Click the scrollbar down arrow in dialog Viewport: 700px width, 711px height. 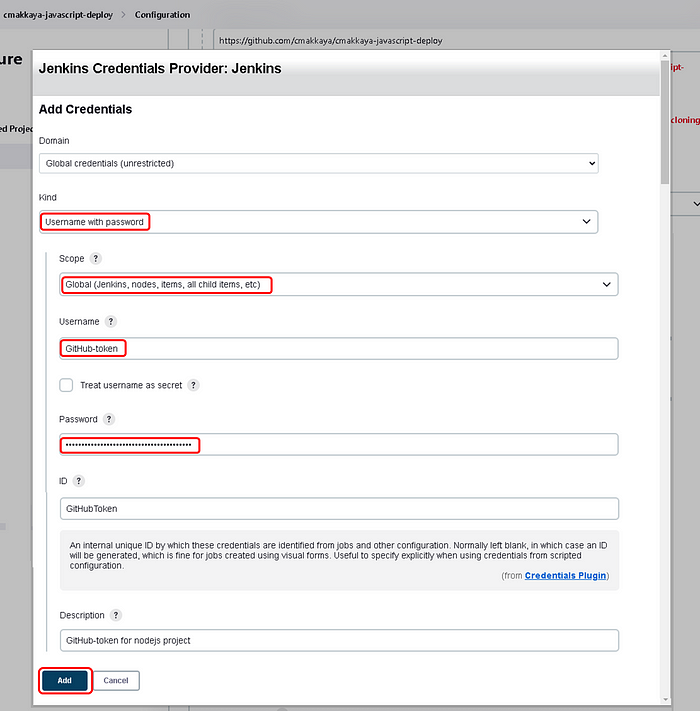pos(665,700)
